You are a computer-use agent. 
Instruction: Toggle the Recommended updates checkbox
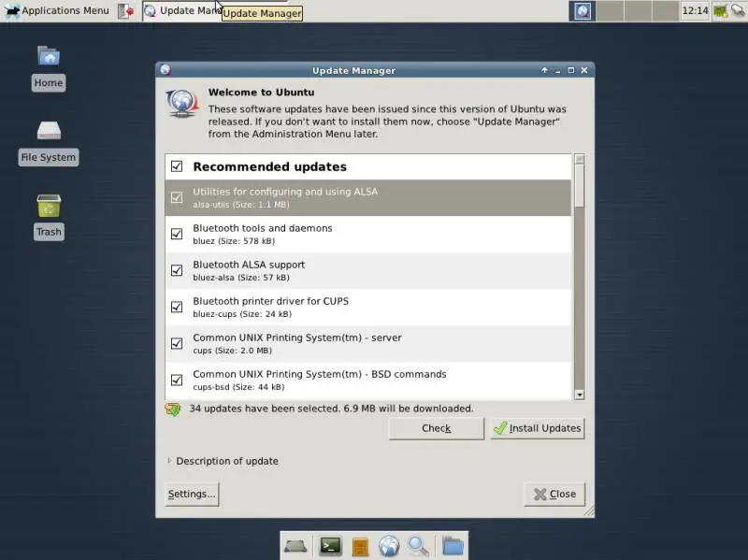(177, 166)
